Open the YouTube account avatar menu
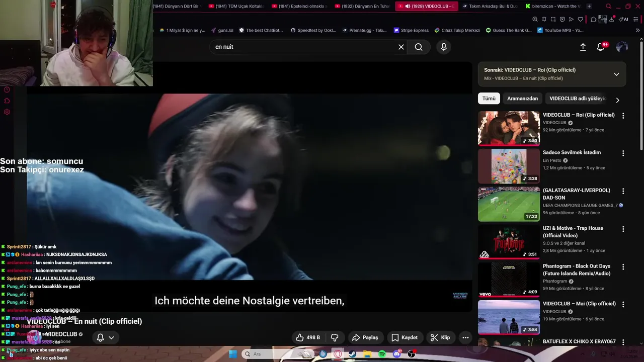 (622, 47)
